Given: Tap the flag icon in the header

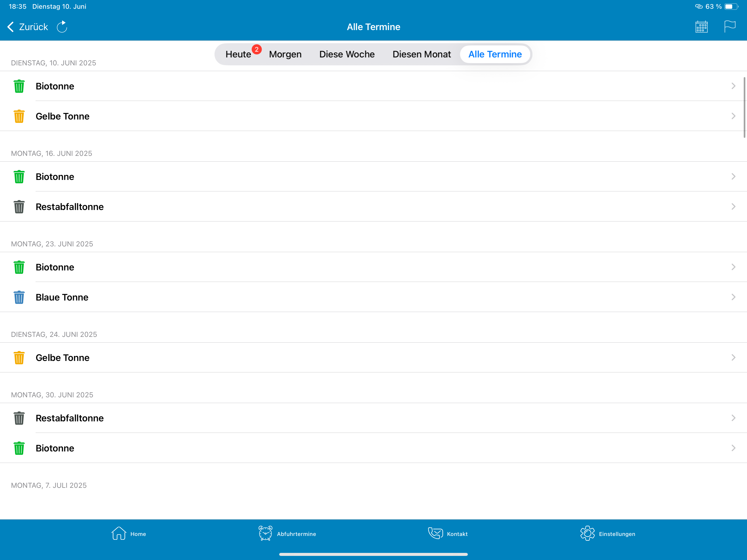Looking at the screenshot, I should [730, 26].
